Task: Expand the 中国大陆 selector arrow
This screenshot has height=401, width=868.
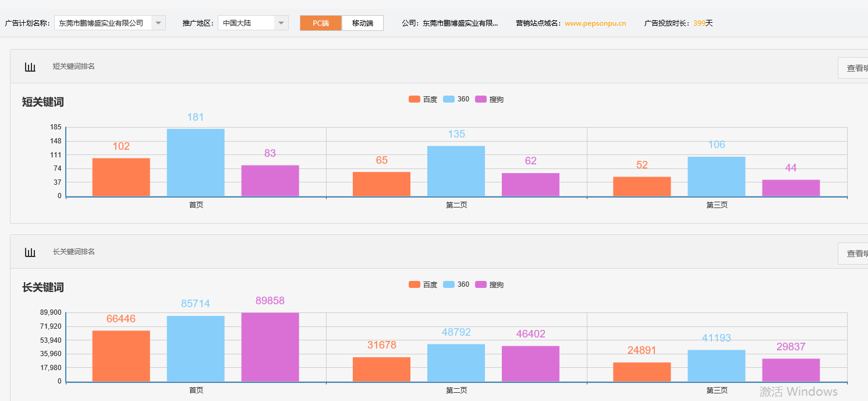Action: [x=281, y=23]
